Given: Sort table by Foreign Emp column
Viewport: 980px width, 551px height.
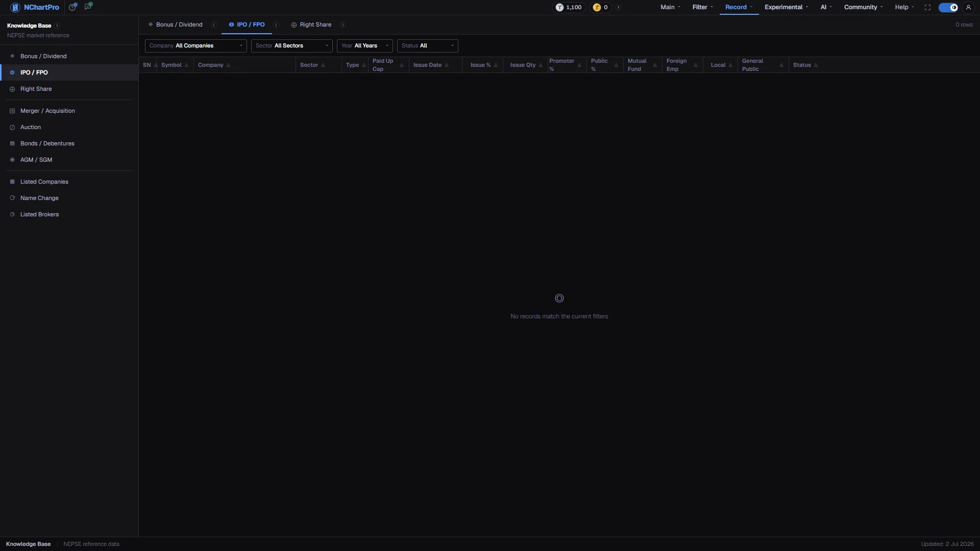Looking at the screenshot, I should (x=682, y=65).
